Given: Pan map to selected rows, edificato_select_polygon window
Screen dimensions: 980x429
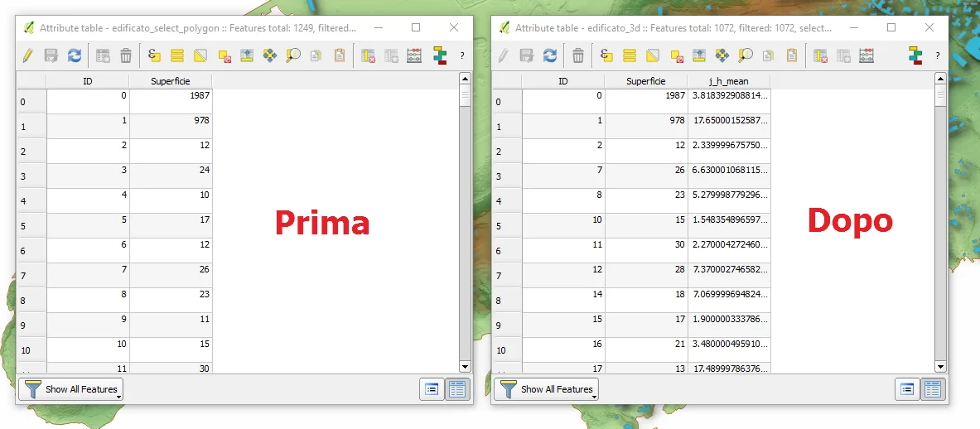Looking at the screenshot, I should (269, 55).
